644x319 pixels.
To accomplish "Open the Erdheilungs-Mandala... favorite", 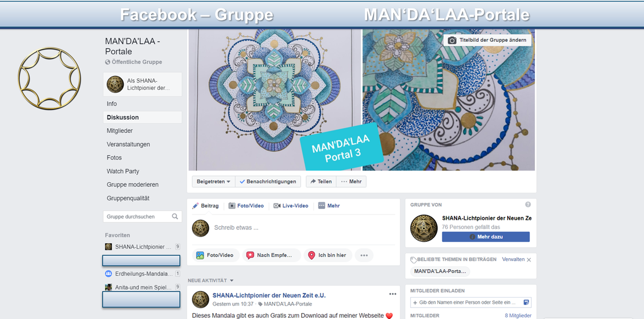I will (x=143, y=273).
